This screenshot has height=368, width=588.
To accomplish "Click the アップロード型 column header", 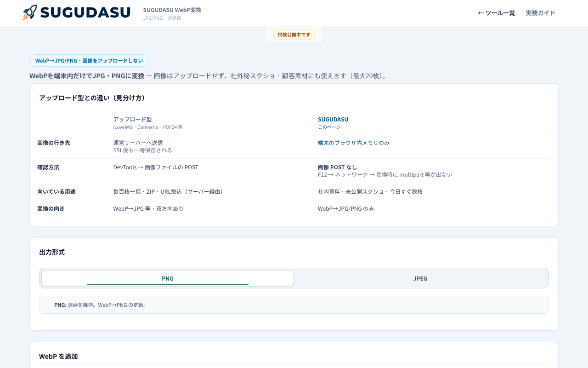I will tap(132, 119).
